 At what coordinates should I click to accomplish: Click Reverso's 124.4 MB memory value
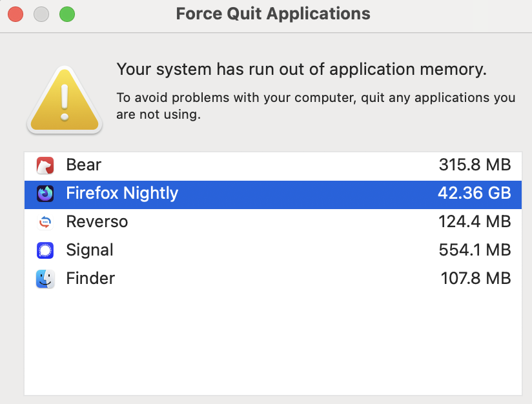pyautogui.click(x=475, y=222)
